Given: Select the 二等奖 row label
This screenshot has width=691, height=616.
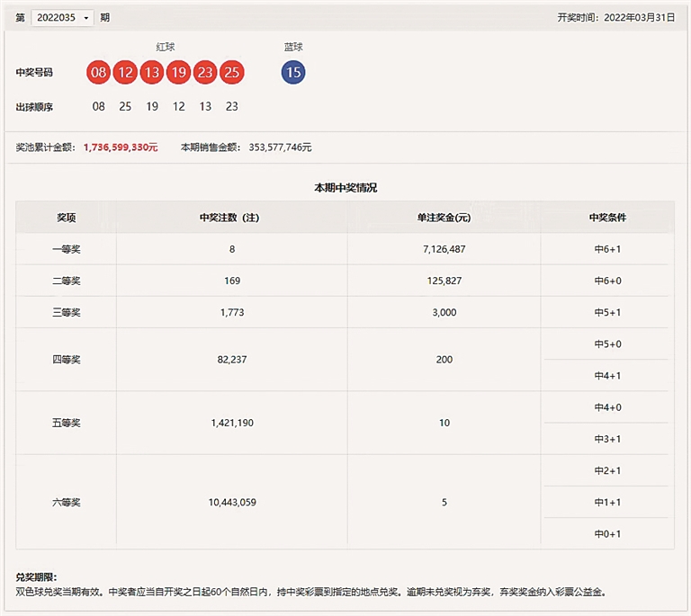Looking at the screenshot, I should pos(67,281).
